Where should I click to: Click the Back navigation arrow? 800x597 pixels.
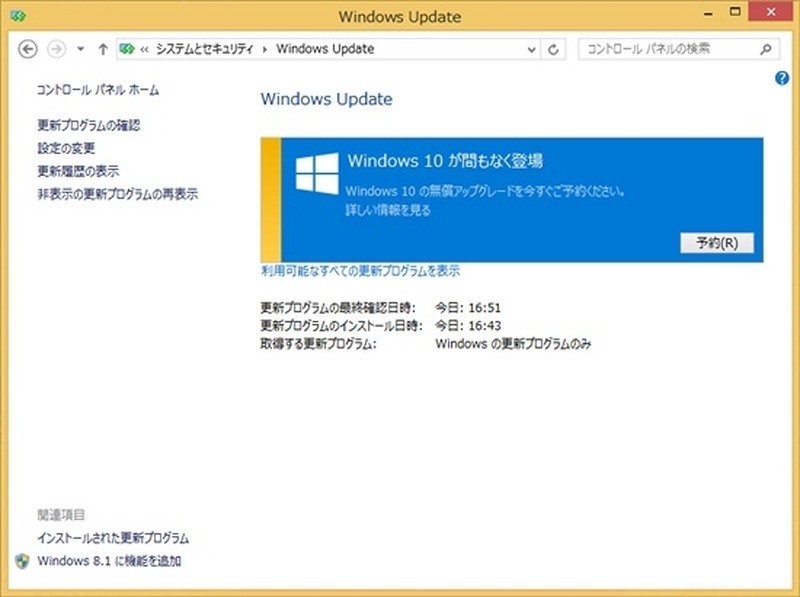pyautogui.click(x=28, y=49)
